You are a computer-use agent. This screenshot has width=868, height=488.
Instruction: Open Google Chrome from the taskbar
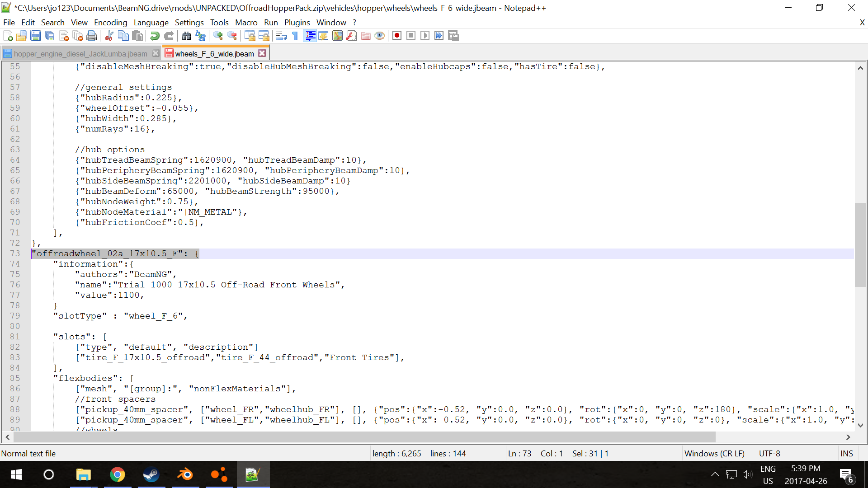tap(118, 474)
